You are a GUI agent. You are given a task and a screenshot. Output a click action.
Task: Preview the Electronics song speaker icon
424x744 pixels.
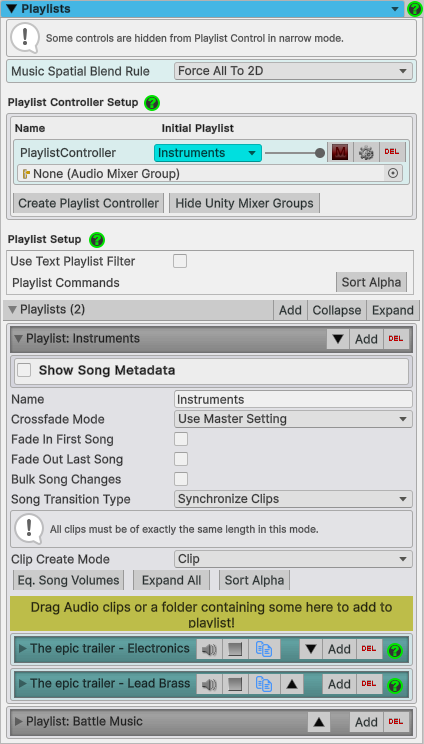pyautogui.click(x=209, y=649)
